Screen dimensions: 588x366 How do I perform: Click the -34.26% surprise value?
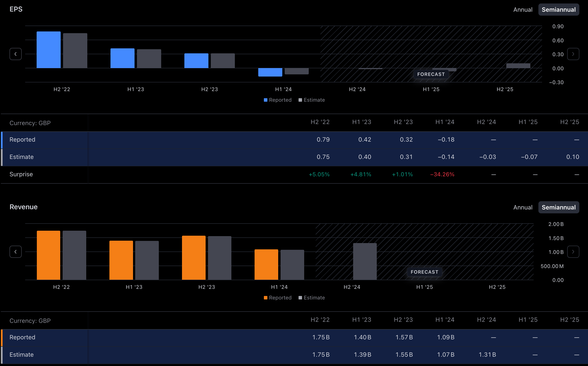pyautogui.click(x=442, y=175)
